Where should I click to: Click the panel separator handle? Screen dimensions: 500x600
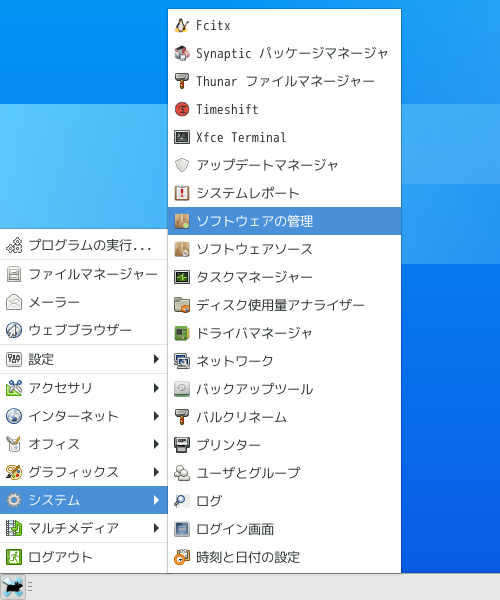(30, 587)
